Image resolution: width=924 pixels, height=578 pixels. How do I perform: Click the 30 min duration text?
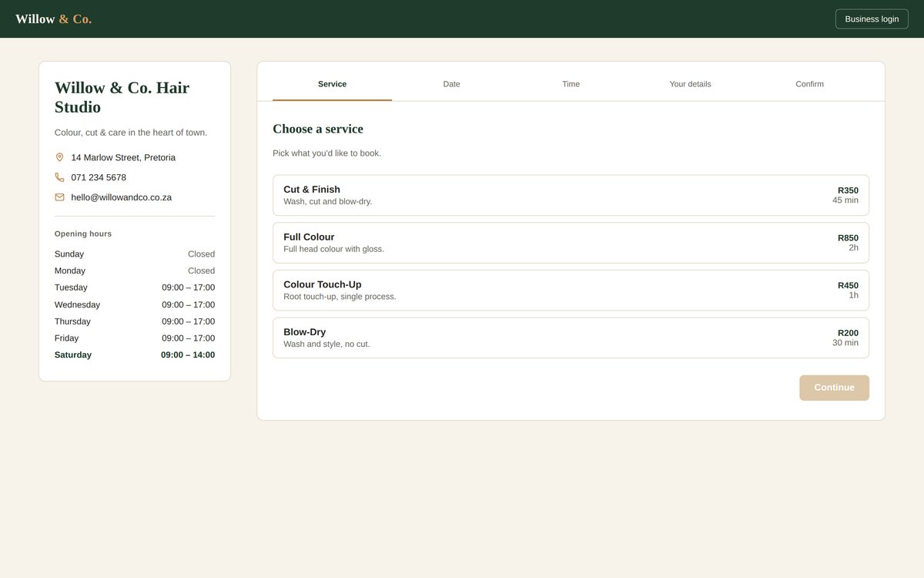[845, 343]
